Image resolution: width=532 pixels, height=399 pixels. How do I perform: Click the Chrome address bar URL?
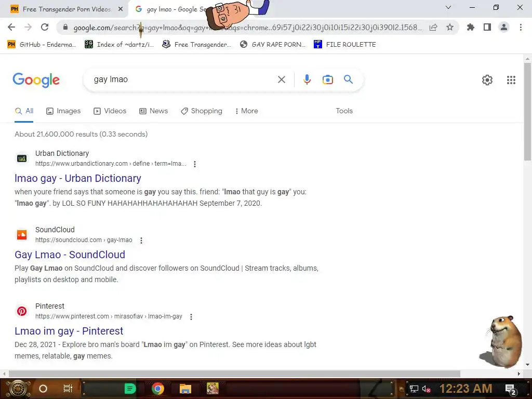point(248,27)
